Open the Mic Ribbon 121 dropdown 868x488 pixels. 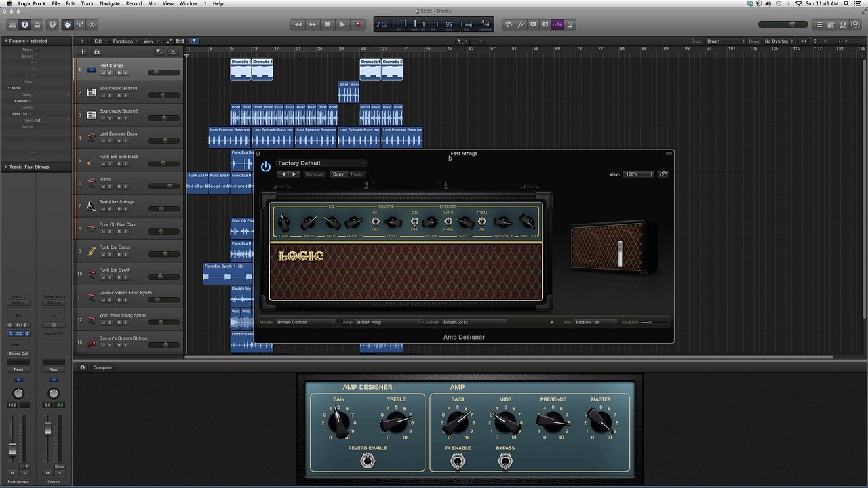[596, 322]
